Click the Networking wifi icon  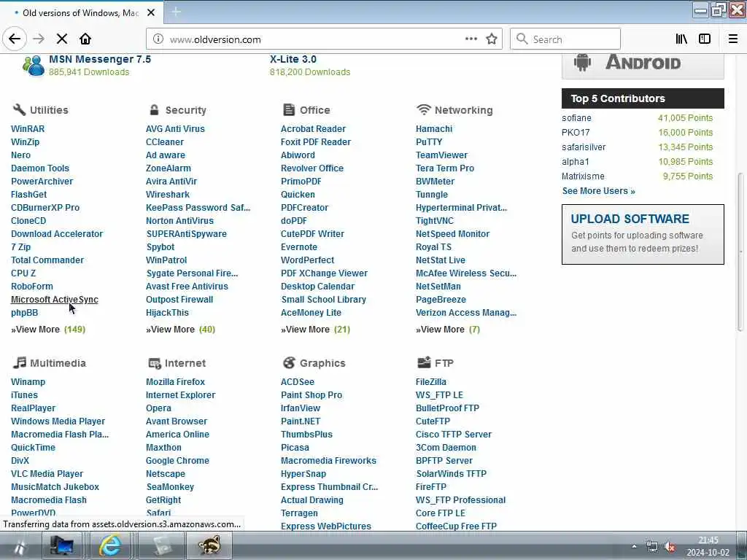pos(424,110)
